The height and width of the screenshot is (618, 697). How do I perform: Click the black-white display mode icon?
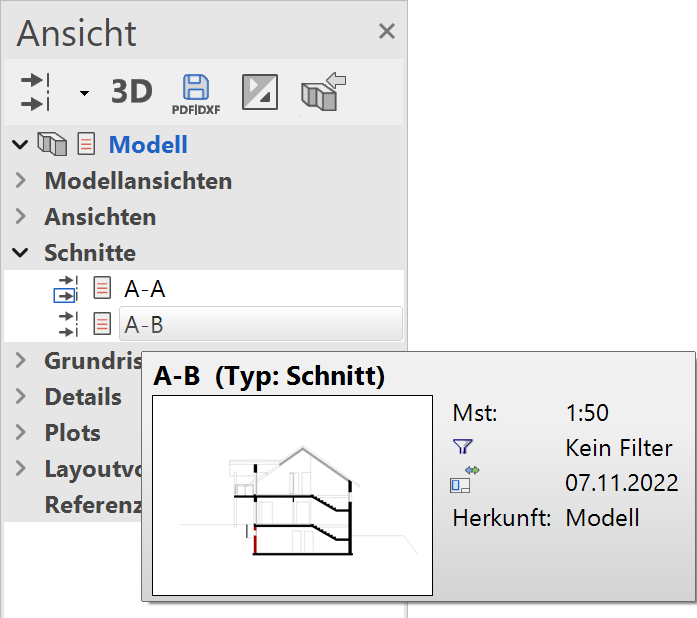click(260, 92)
